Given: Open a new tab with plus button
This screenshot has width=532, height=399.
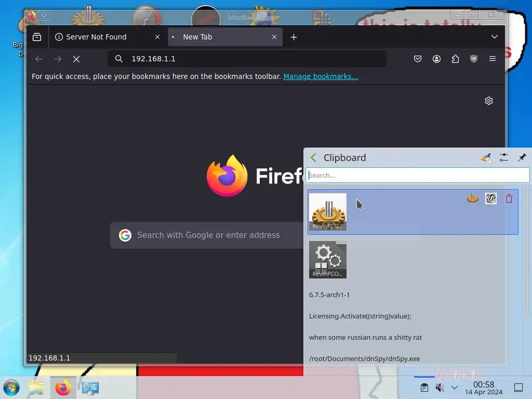Looking at the screenshot, I should pyautogui.click(x=294, y=37).
